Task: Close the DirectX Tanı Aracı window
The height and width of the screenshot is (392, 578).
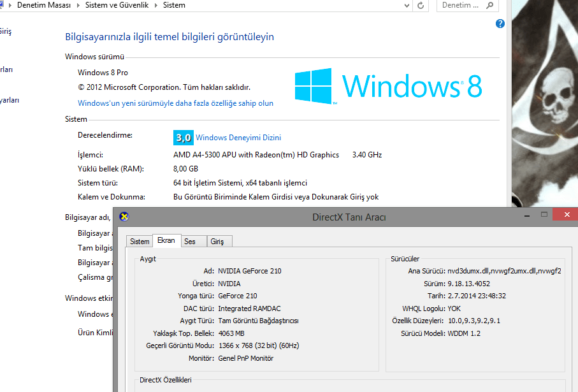Action: tap(567, 214)
